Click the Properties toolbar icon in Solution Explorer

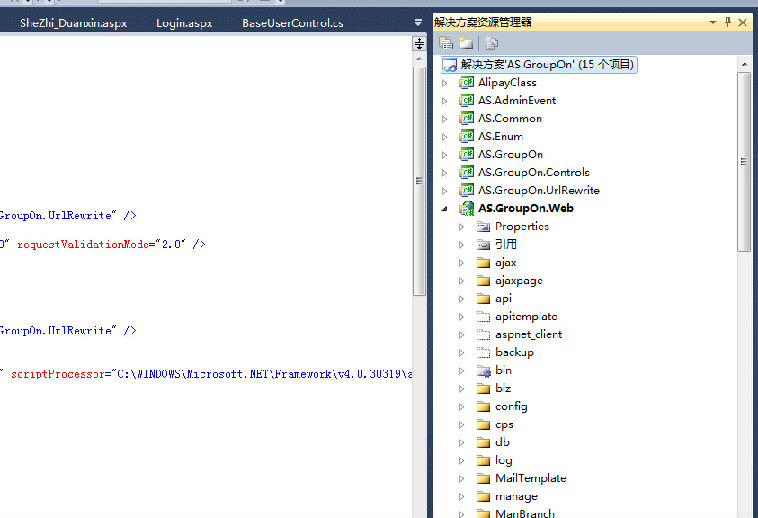click(x=446, y=43)
